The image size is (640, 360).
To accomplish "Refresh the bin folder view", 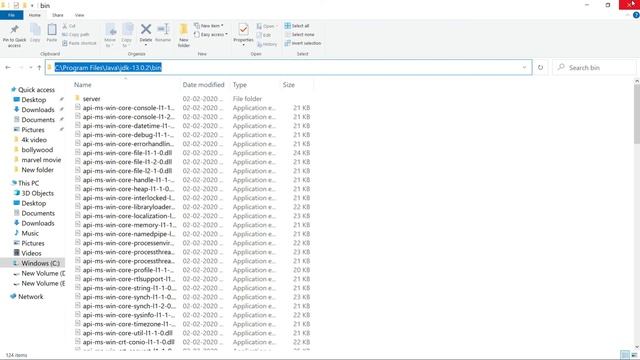I will pyautogui.click(x=540, y=68).
